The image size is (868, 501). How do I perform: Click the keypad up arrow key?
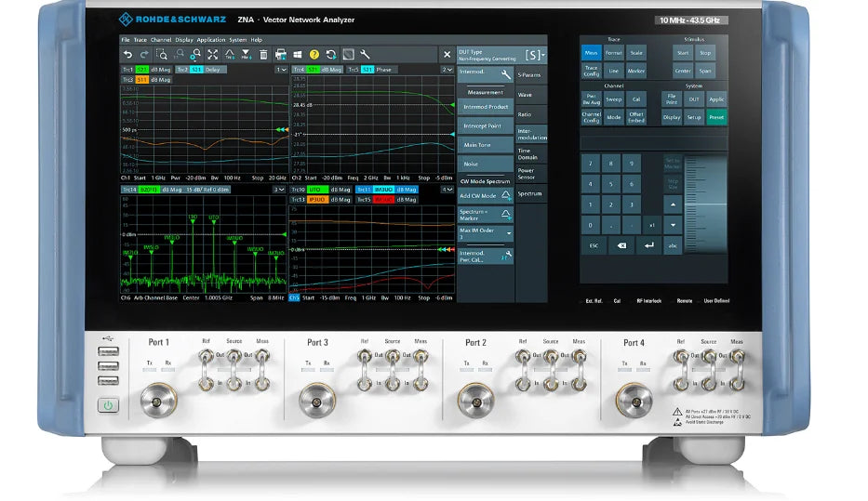pyautogui.click(x=673, y=205)
